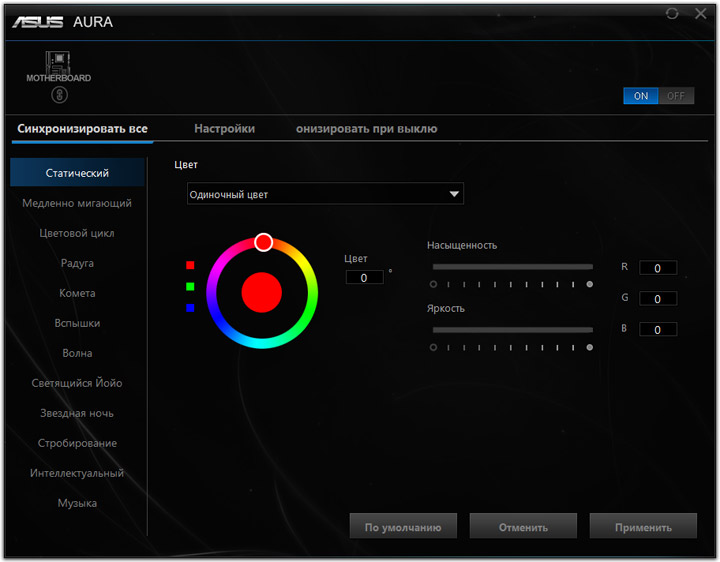
Task: Pick the red preset swatch
Action: click(x=190, y=265)
